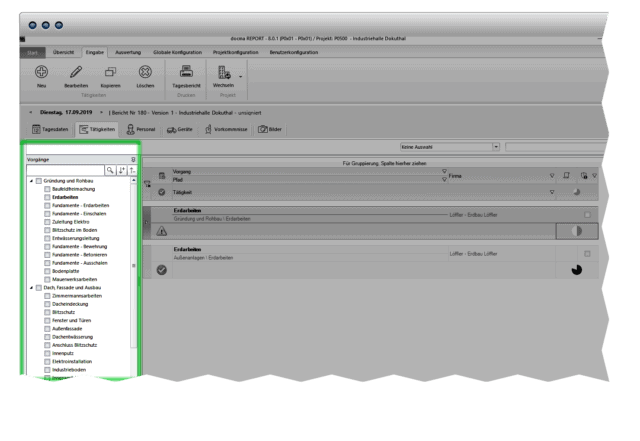Screen dimensions: 640x441
Task: Click the Start button in ribbon
Action: (33, 53)
